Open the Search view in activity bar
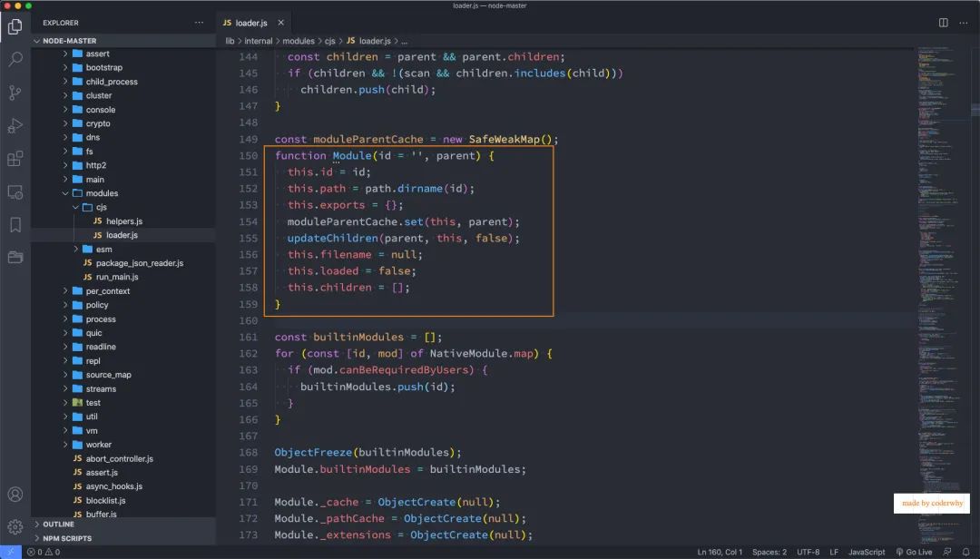This screenshot has width=980, height=559. [15, 59]
